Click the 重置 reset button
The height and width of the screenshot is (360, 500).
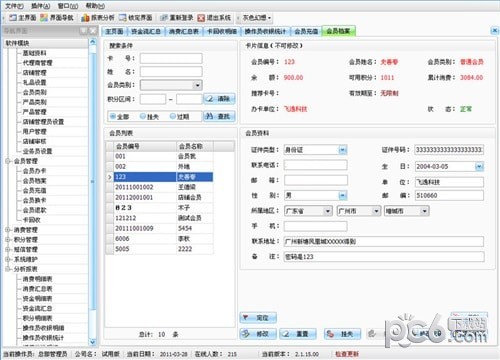pyautogui.click(x=298, y=334)
